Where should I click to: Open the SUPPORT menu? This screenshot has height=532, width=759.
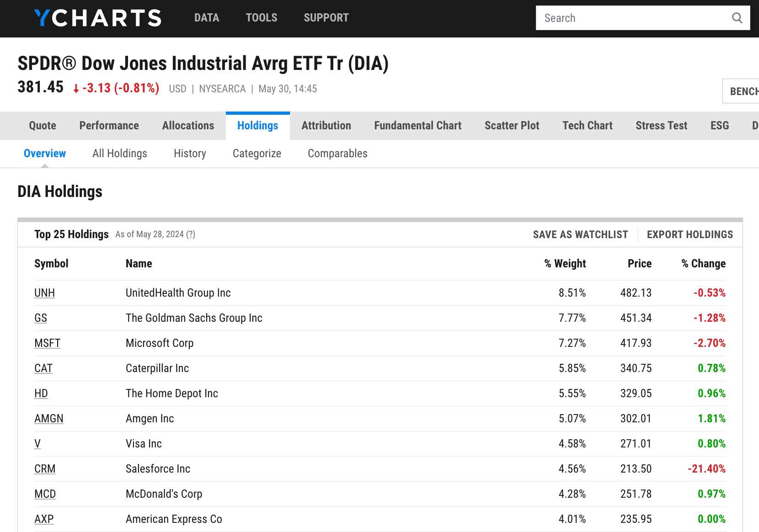click(326, 18)
